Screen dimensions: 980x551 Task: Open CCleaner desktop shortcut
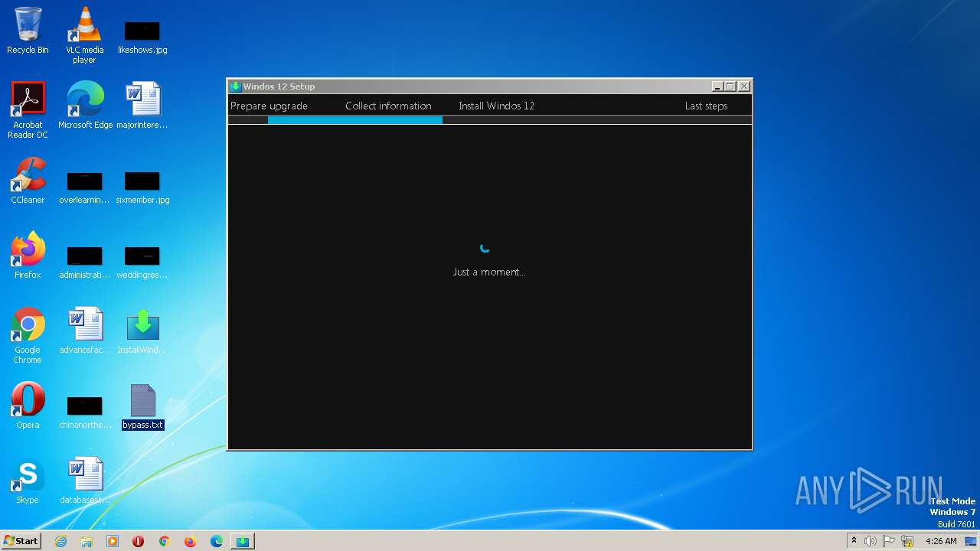pyautogui.click(x=28, y=181)
